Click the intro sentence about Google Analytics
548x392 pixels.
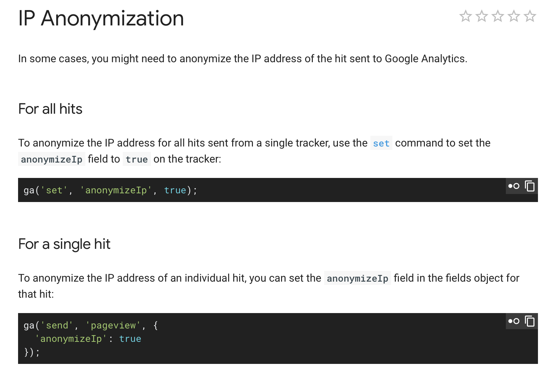(x=243, y=59)
